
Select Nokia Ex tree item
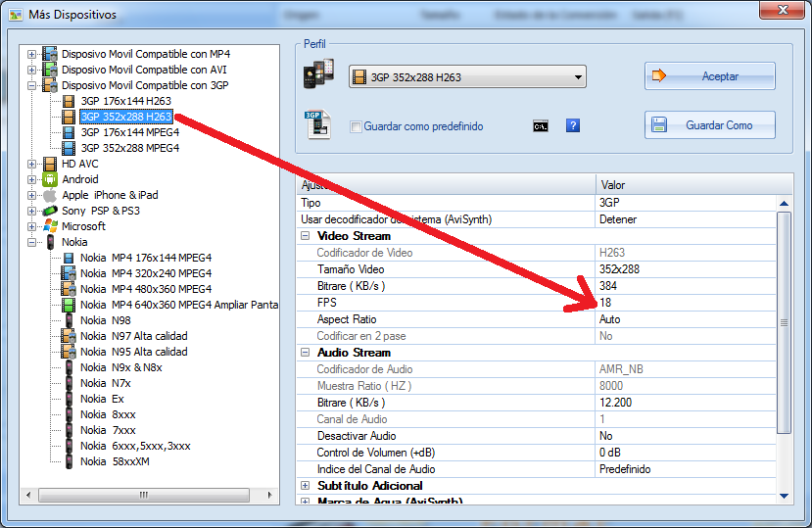(x=102, y=399)
